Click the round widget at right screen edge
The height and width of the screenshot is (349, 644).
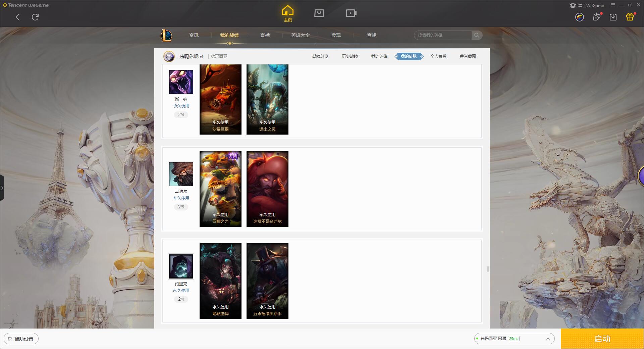click(641, 176)
